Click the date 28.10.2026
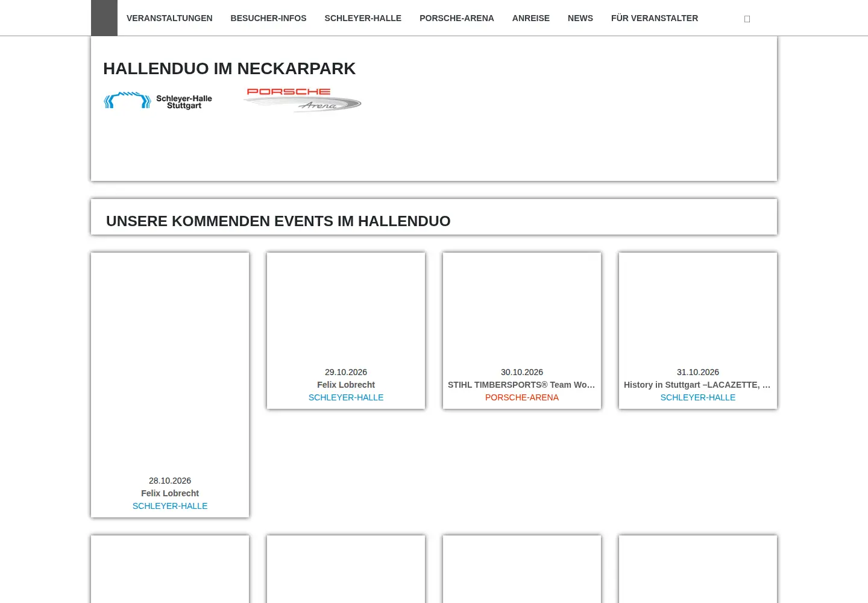The width and height of the screenshot is (868, 603). click(x=170, y=481)
